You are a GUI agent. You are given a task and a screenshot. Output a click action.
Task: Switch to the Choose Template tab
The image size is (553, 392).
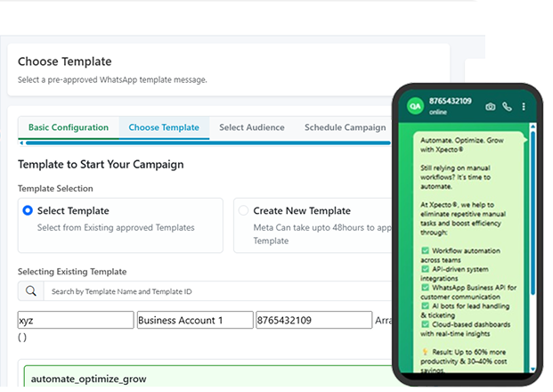click(163, 127)
